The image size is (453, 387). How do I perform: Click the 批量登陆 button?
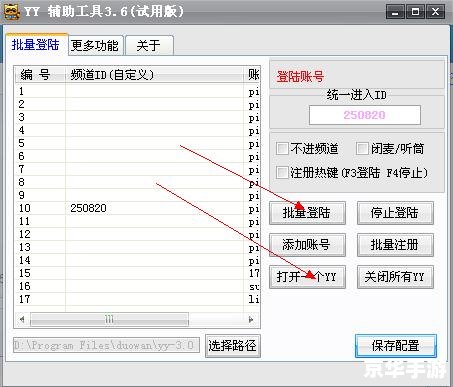click(x=307, y=213)
